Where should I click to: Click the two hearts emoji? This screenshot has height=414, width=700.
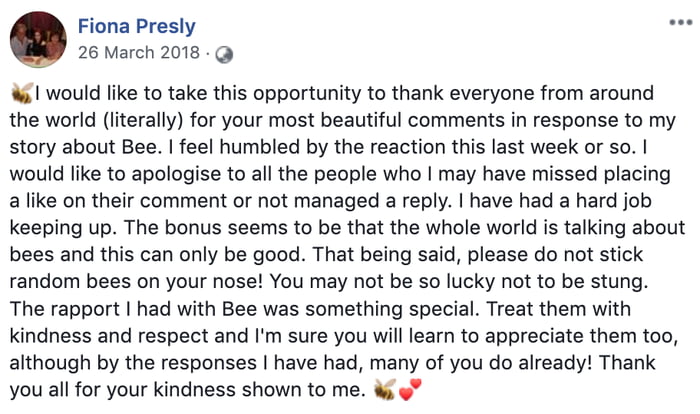coord(407,387)
